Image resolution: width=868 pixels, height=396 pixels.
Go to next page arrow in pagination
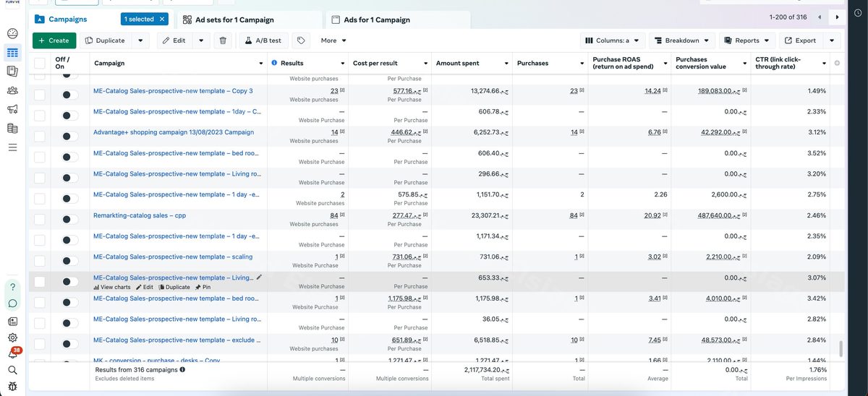pyautogui.click(x=838, y=17)
